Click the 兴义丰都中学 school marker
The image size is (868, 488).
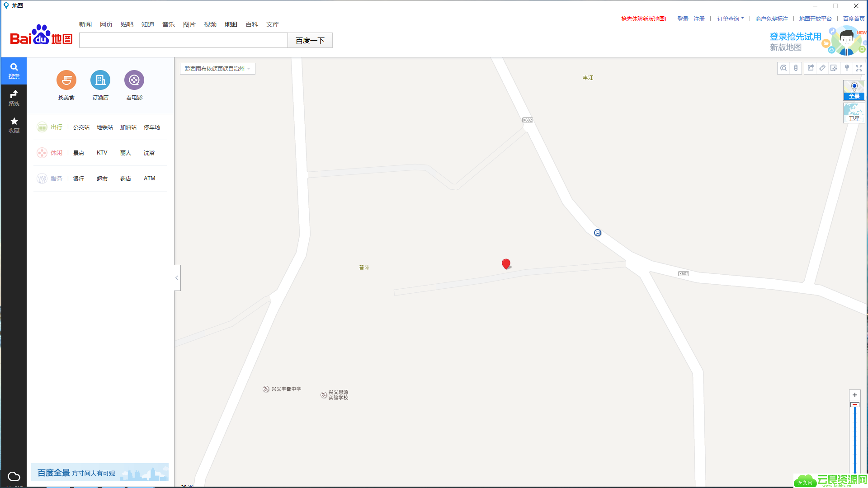[266, 389]
